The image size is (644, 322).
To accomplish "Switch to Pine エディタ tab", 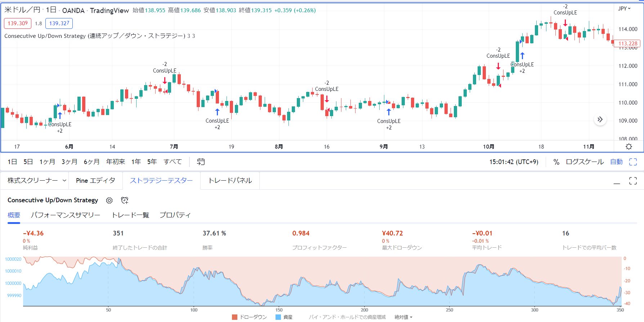I will (95, 181).
